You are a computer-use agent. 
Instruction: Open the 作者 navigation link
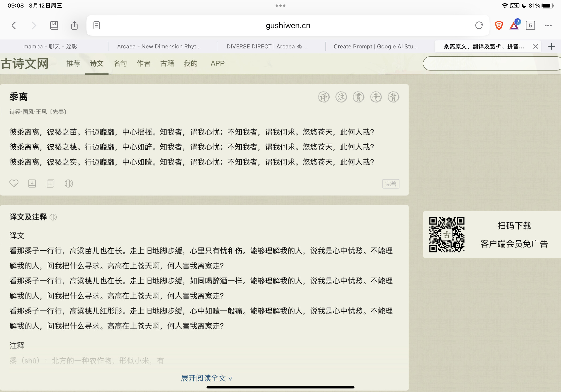[x=144, y=63]
